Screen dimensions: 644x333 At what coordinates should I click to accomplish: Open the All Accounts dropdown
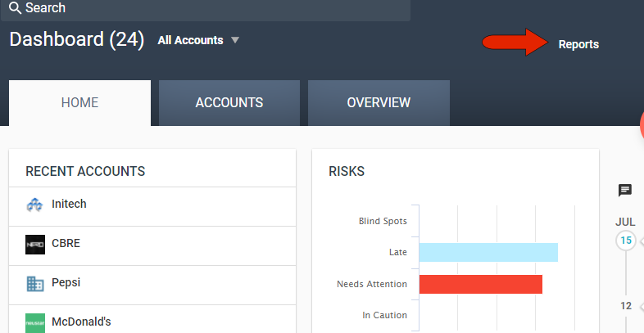click(198, 40)
